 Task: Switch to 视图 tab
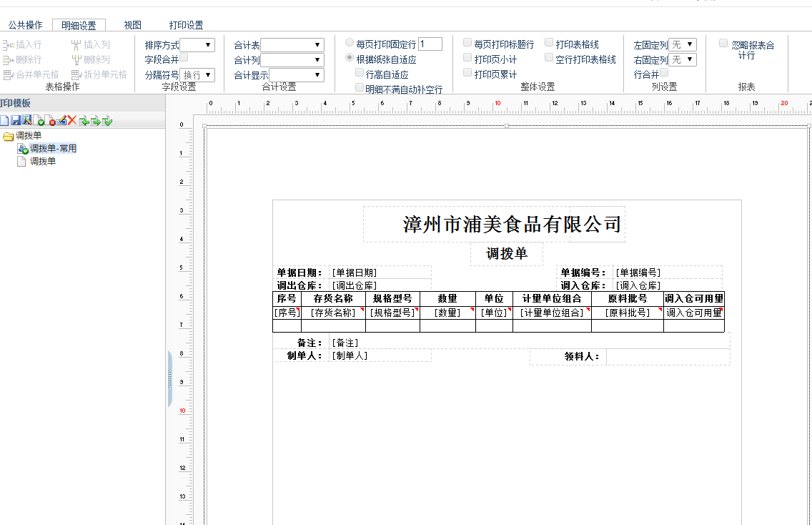(x=132, y=25)
